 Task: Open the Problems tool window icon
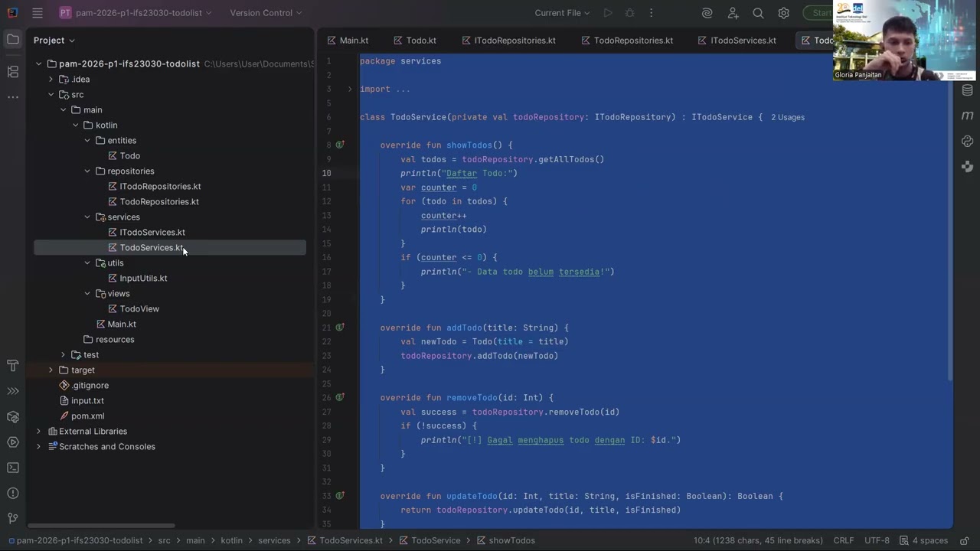13,493
